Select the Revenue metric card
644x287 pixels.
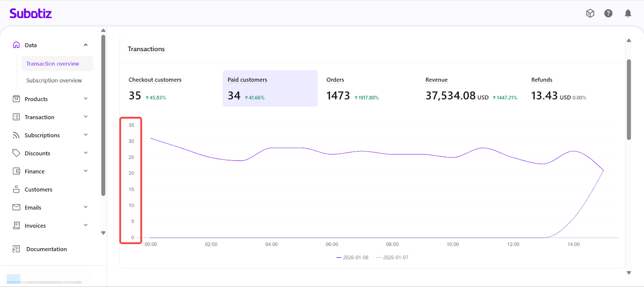[471, 88]
